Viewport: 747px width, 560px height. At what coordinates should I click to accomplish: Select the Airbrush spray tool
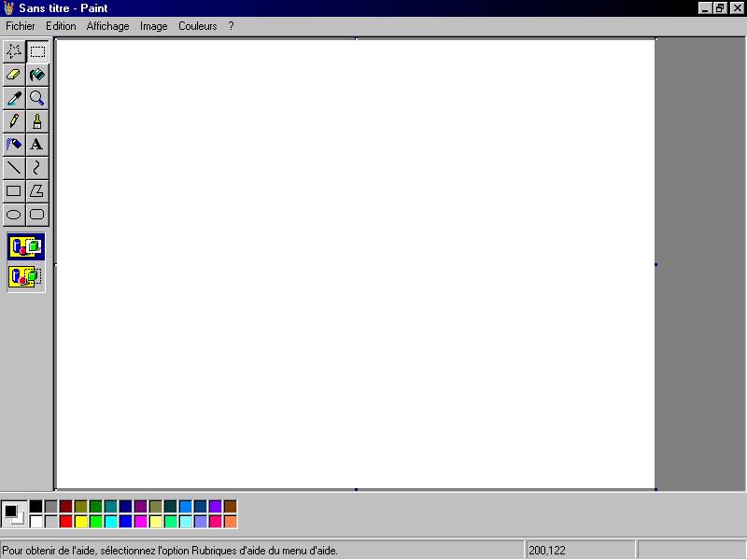14,145
